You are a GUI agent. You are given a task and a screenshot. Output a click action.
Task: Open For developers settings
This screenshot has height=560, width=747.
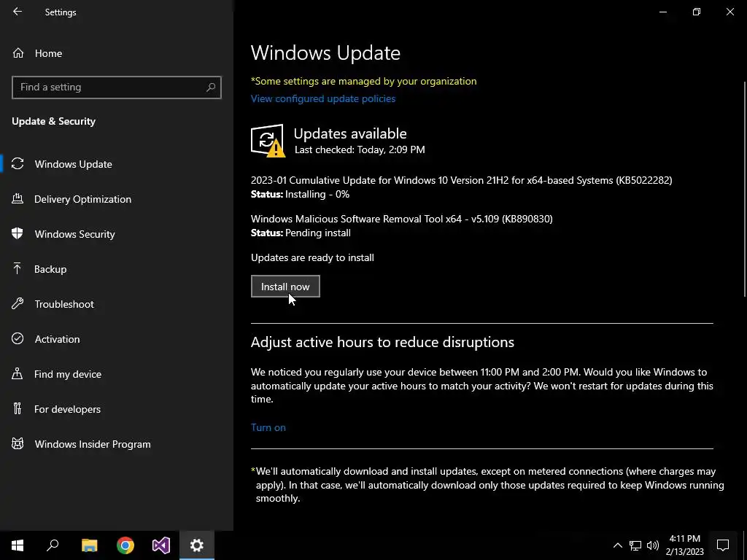click(117, 409)
